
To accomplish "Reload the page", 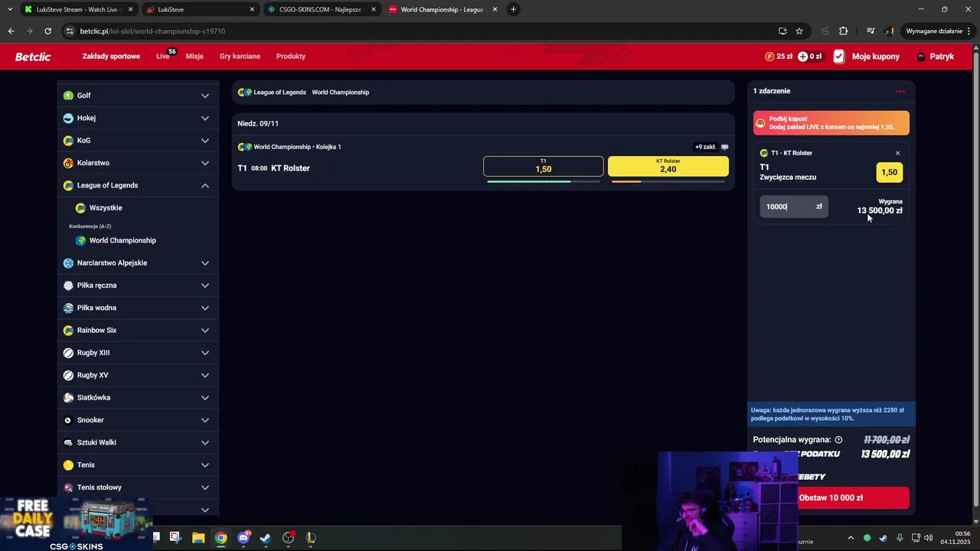I will [x=47, y=31].
